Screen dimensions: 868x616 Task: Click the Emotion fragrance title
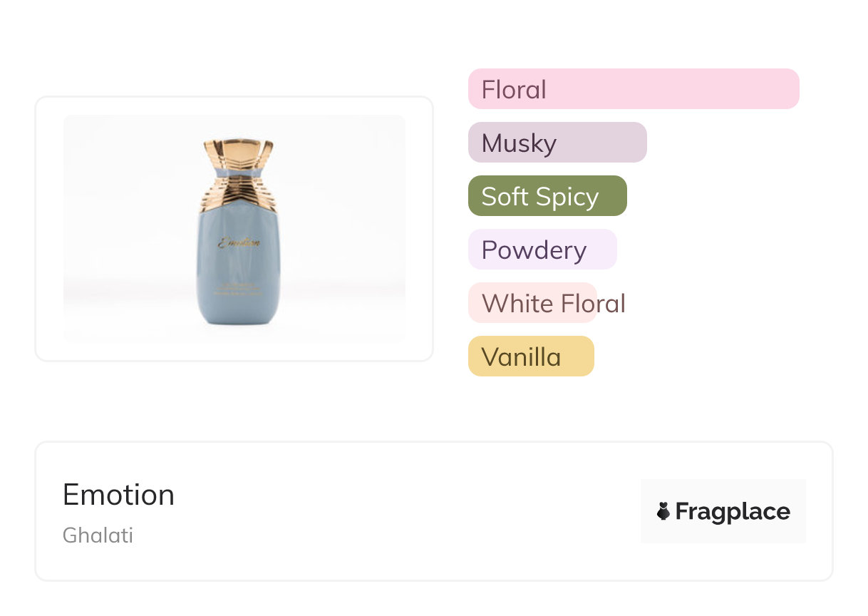[118, 494]
